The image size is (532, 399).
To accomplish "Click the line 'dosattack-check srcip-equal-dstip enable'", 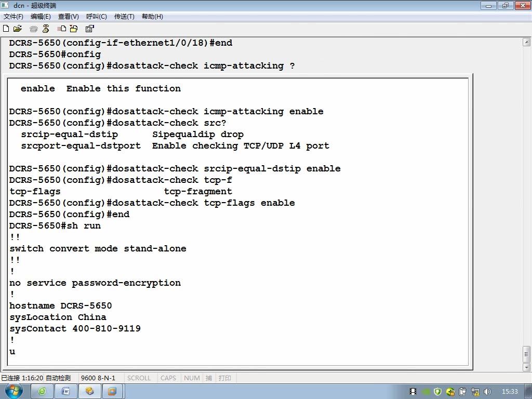I will pyautogui.click(x=175, y=169).
